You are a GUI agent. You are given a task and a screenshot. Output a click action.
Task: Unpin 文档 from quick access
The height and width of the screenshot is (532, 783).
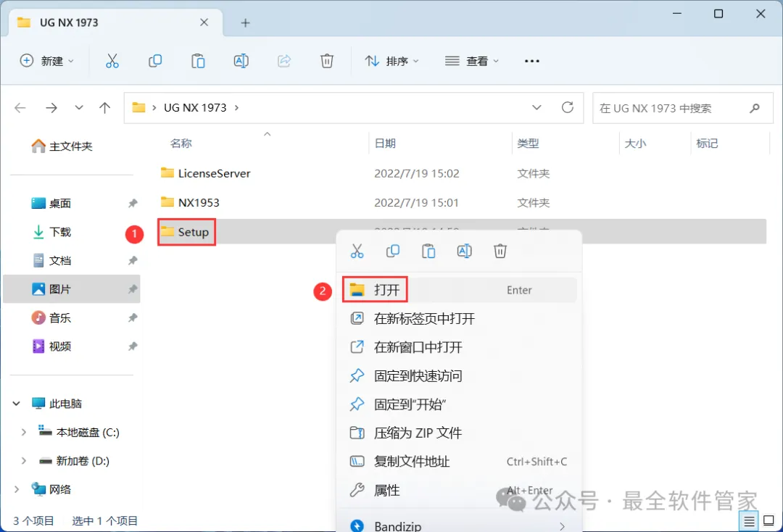(133, 260)
